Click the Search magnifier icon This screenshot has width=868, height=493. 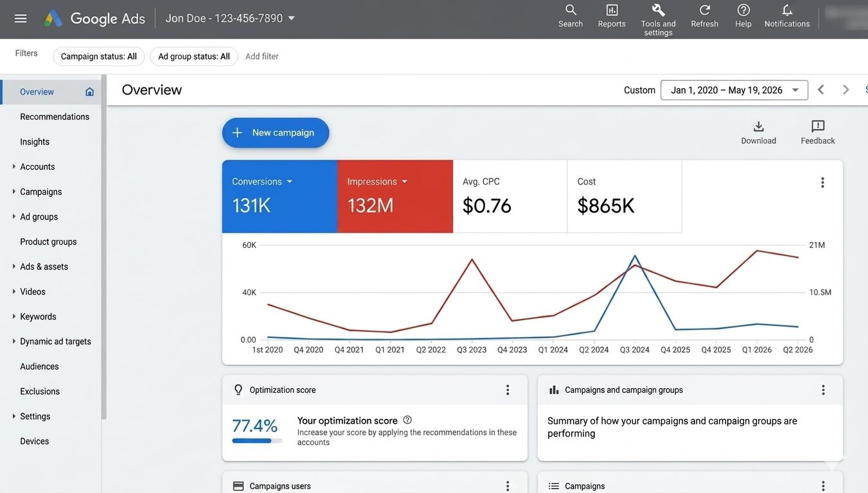tap(571, 10)
